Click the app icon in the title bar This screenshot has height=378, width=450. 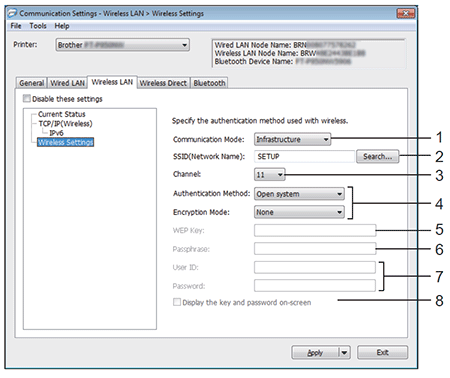[x=12, y=13]
